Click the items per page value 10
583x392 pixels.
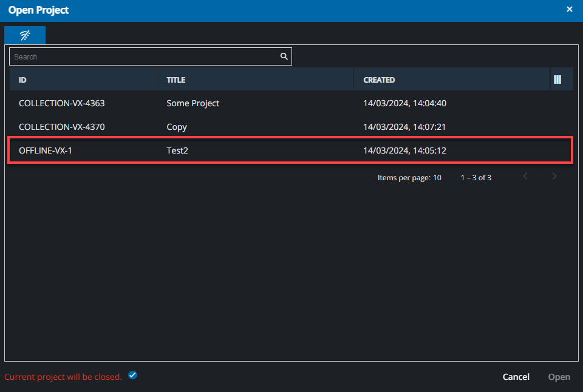pyautogui.click(x=437, y=178)
